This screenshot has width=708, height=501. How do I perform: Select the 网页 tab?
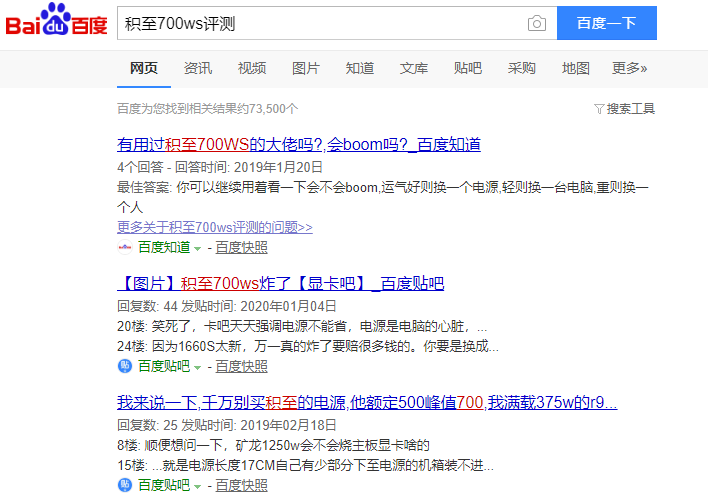pyautogui.click(x=144, y=68)
